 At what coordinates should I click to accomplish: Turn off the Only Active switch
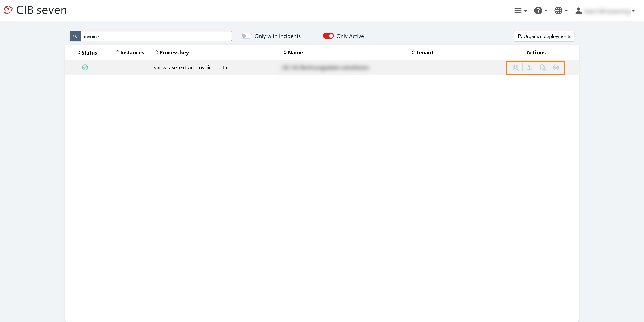click(328, 36)
